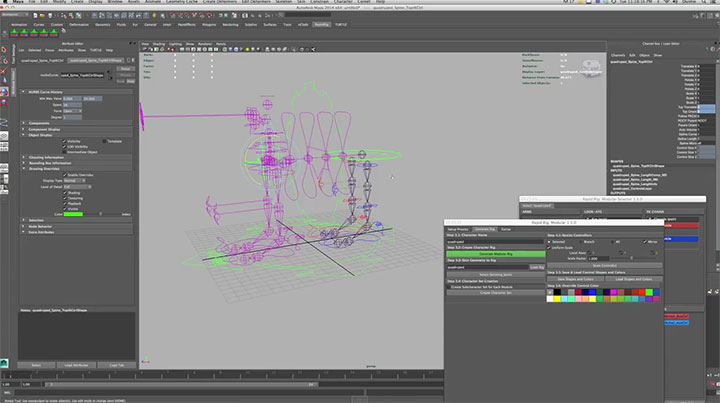Open the Display Type dropdown
This screenshot has height=403, width=720.
click(74, 181)
